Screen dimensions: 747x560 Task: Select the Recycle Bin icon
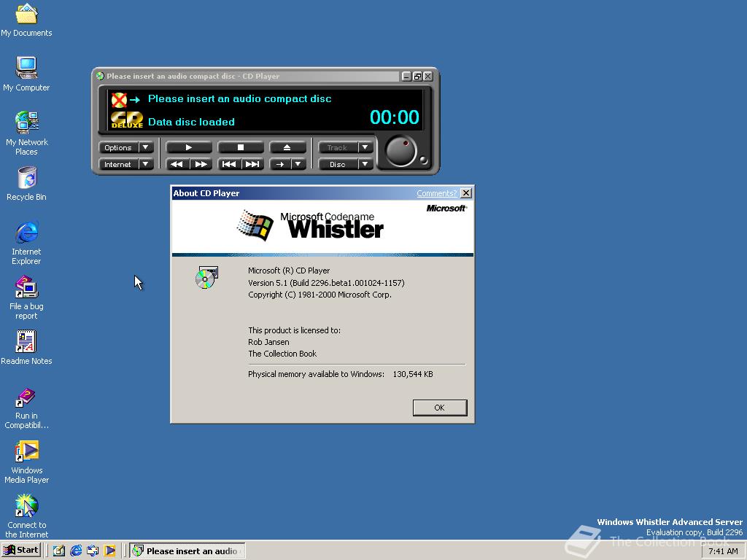click(26, 183)
